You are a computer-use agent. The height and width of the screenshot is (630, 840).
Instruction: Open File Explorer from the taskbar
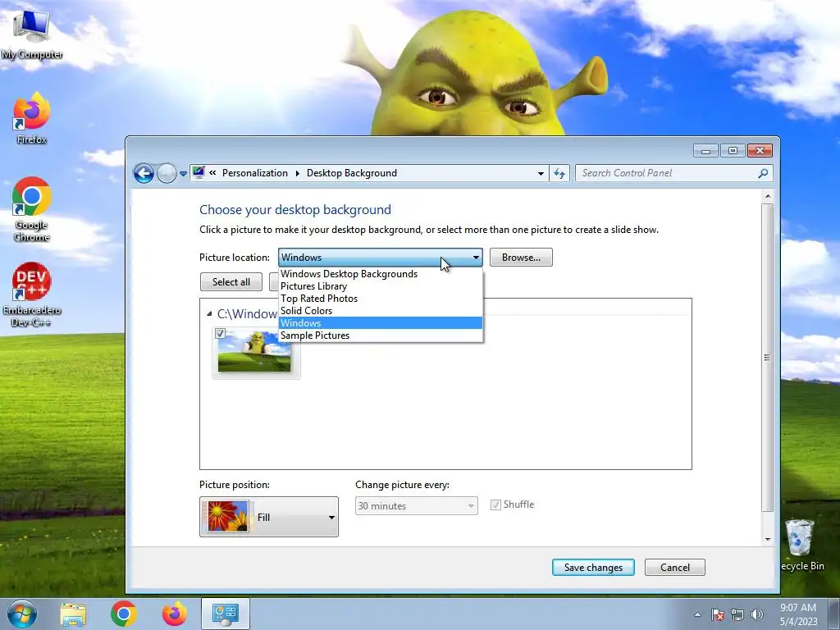[x=73, y=614]
